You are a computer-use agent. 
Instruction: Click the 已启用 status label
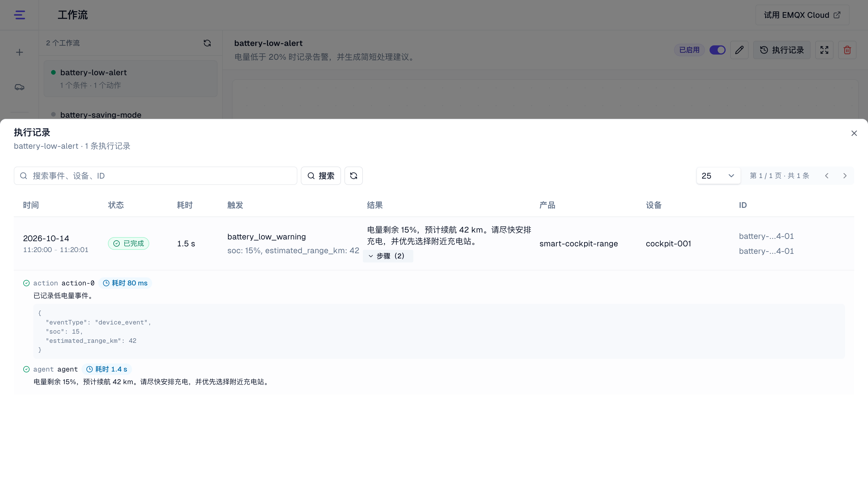coord(689,50)
